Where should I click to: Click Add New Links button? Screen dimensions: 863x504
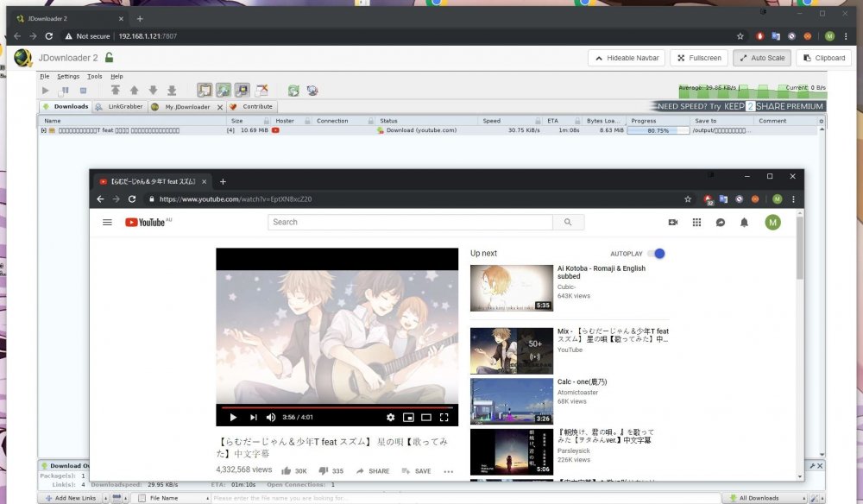(71, 498)
